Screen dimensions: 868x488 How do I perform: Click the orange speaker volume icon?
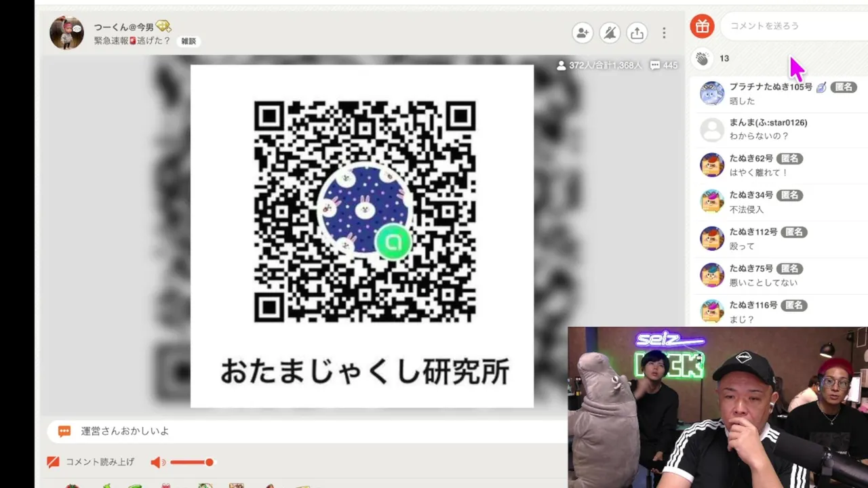tap(157, 462)
